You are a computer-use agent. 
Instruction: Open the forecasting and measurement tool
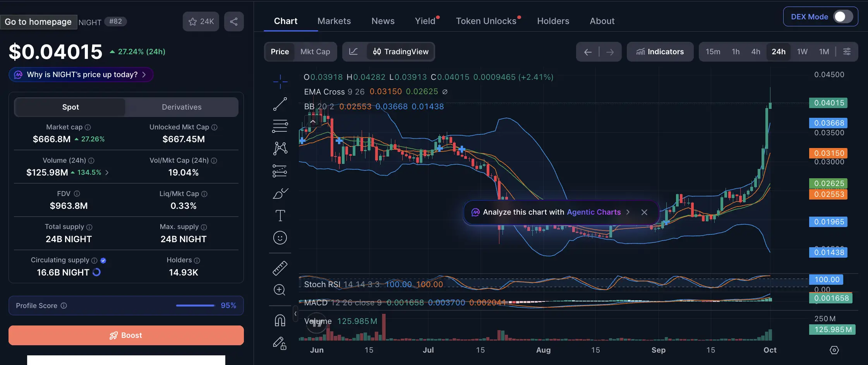click(280, 170)
